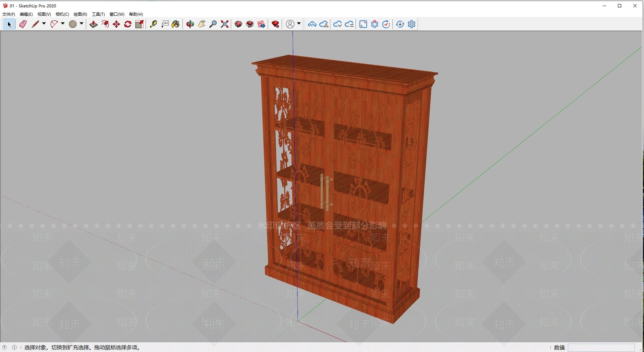Click the status bar info icon
644x352 pixels.
click(14, 347)
